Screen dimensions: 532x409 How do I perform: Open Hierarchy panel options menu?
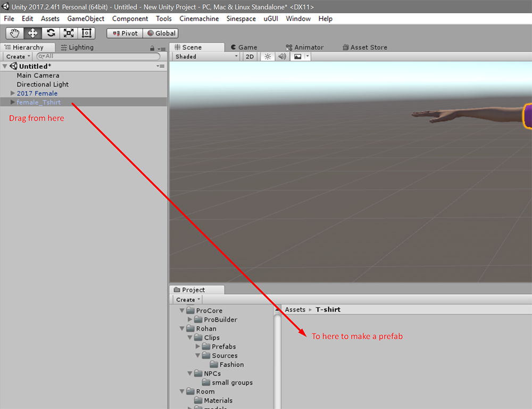click(162, 49)
